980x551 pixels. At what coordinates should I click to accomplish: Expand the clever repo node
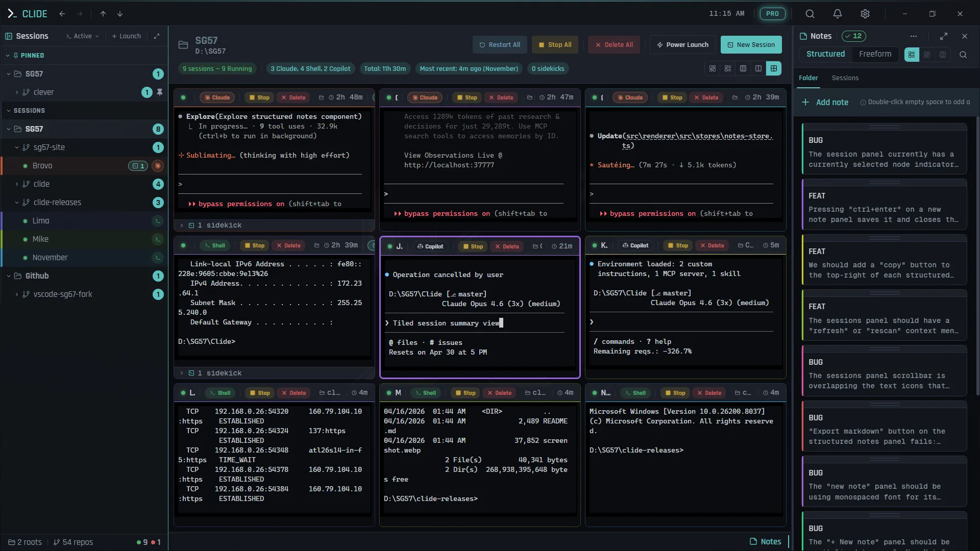tap(16, 92)
